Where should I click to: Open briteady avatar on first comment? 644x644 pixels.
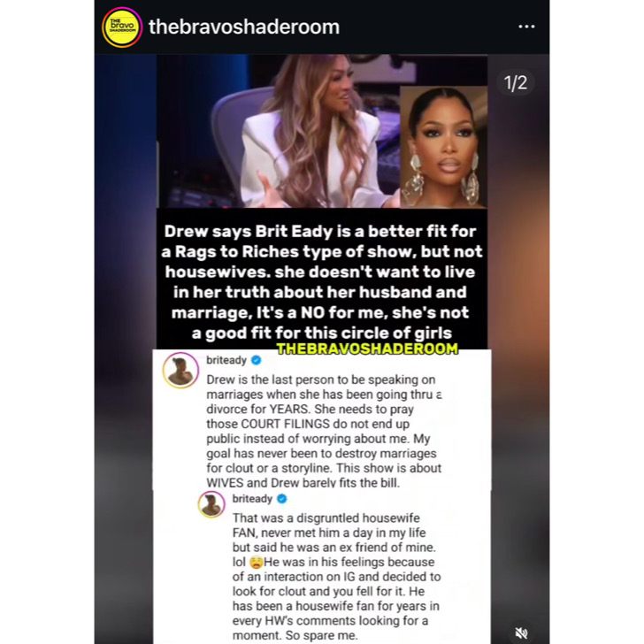[x=180, y=370]
